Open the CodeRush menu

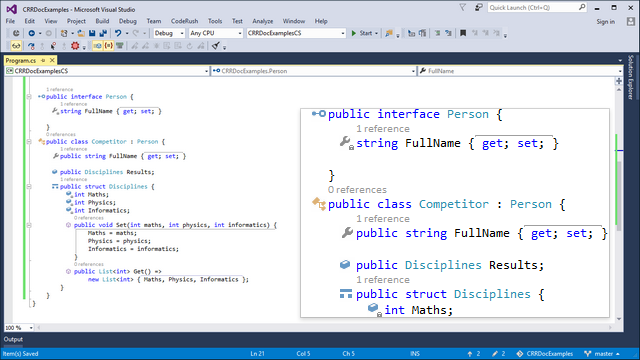coord(184,21)
